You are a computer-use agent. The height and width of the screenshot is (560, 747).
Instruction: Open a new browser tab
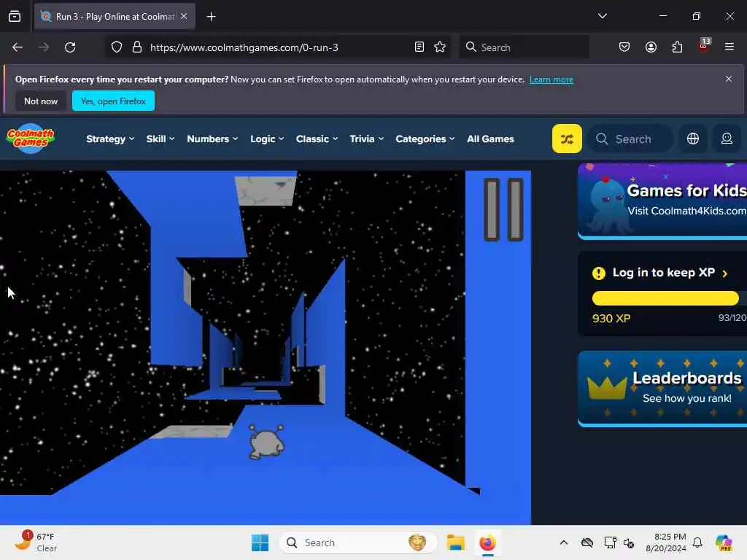point(211,16)
